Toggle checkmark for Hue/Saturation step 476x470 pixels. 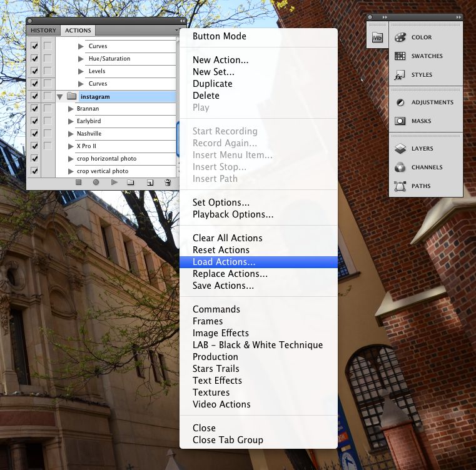pyautogui.click(x=34, y=58)
